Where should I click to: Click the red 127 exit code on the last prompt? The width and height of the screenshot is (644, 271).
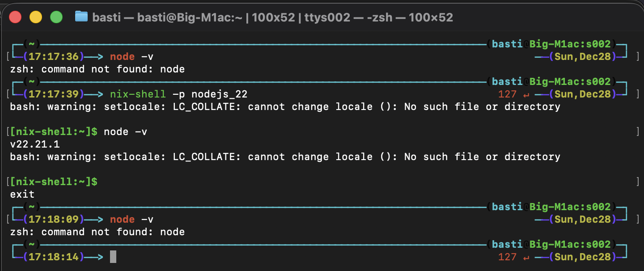(507, 257)
